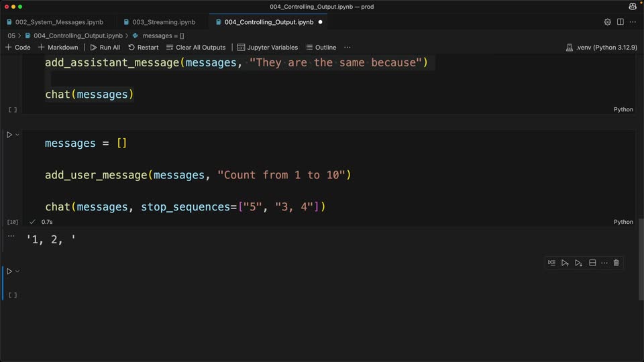Screen dimensions: 644x362
Task: Select .venv Python 3.12.9 kernel
Action: pos(602,47)
